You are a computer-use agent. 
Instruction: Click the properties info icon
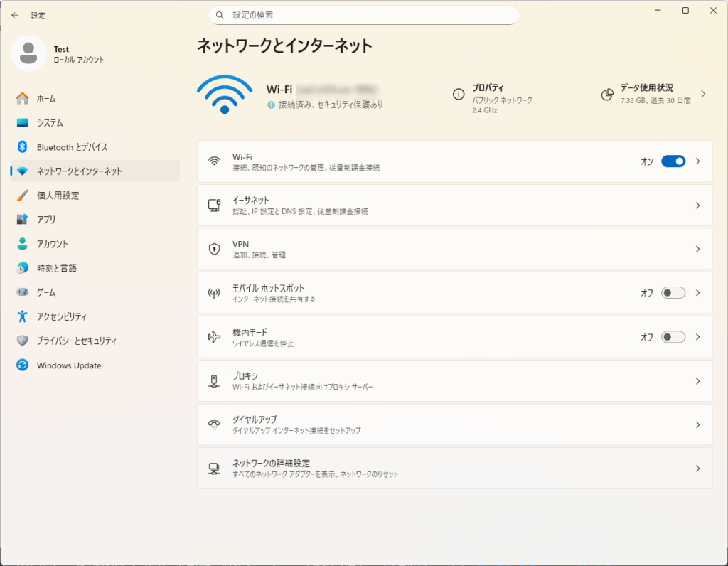(x=459, y=94)
